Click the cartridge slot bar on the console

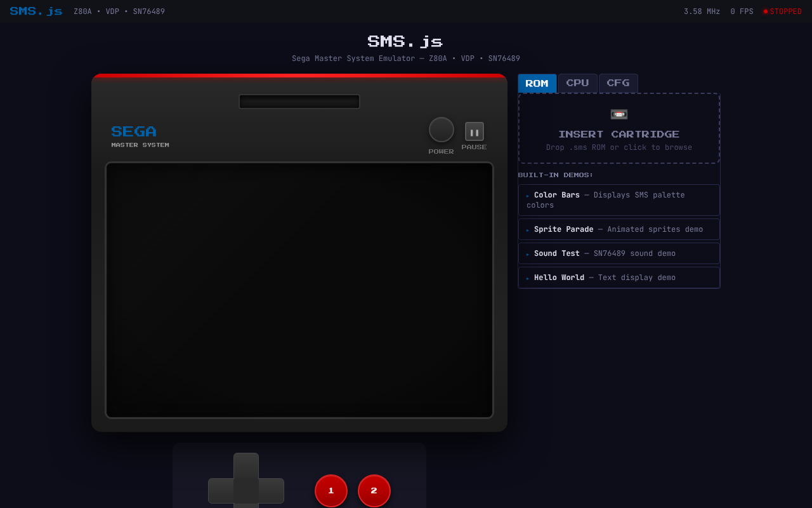299,101
